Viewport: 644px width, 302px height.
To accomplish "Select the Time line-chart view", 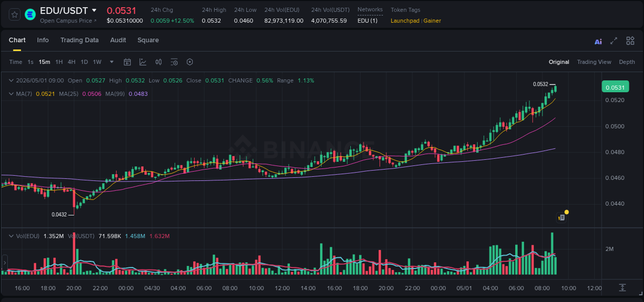I will click(x=15, y=62).
